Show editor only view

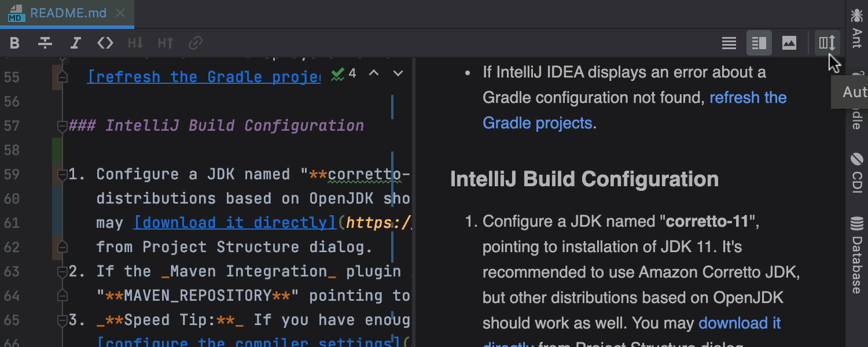(x=729, y=43)
